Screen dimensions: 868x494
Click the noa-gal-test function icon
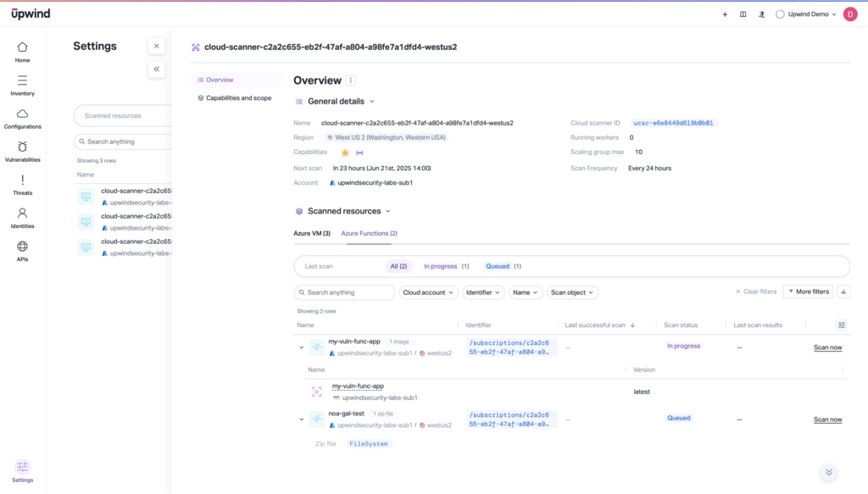pos(317,419)
